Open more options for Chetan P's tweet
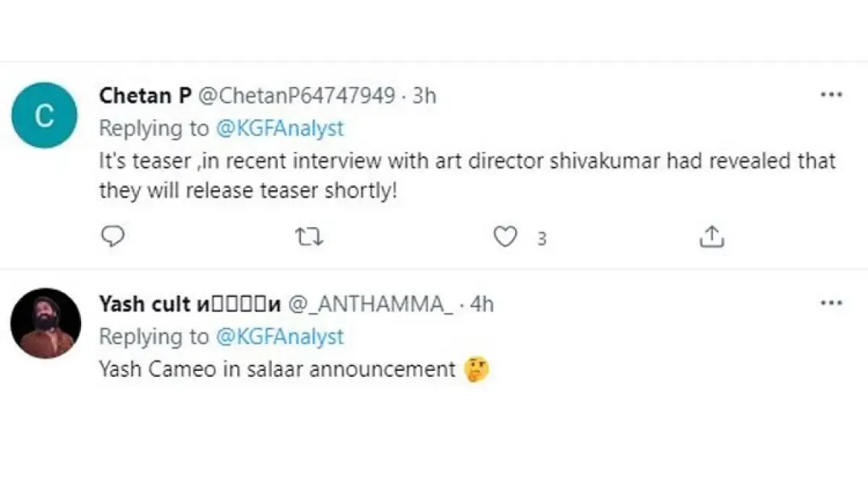868x488 pixels. [x=831, y=95]
